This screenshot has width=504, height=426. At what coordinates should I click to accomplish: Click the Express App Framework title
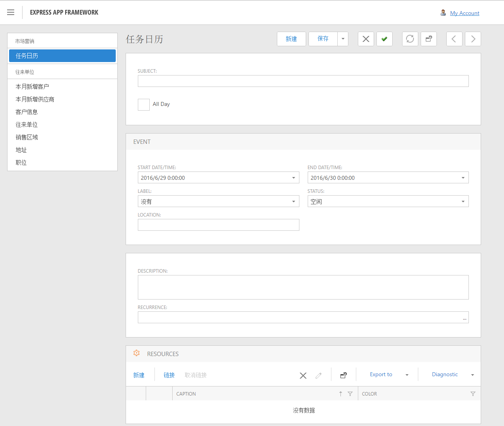pos(64,12)
